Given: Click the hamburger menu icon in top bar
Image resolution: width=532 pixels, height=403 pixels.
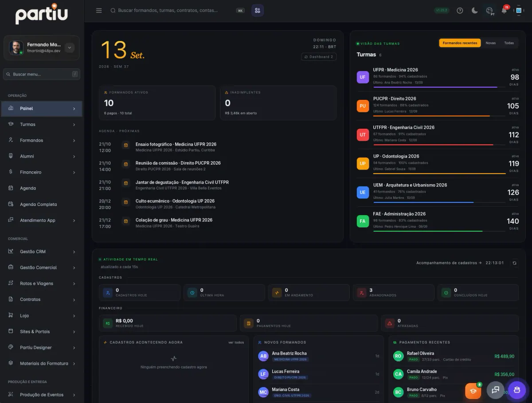Looking at the screenshot, I should [99, 10].
